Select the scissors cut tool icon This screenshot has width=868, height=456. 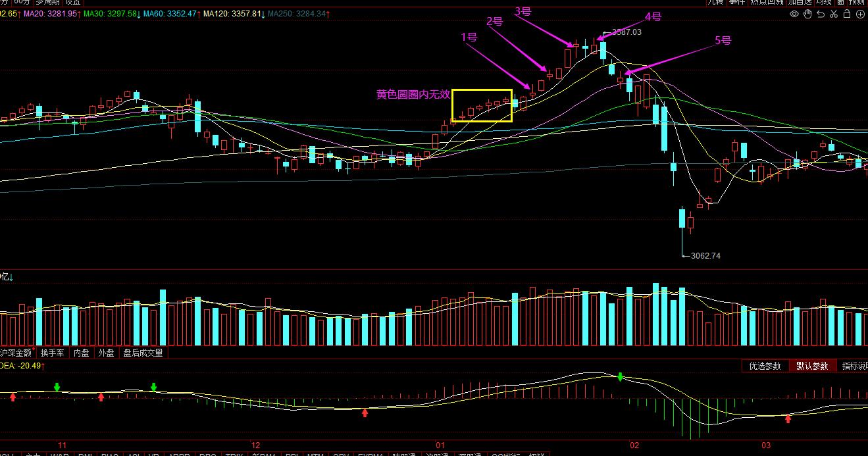pyautogui.click(x=834, y=14)
